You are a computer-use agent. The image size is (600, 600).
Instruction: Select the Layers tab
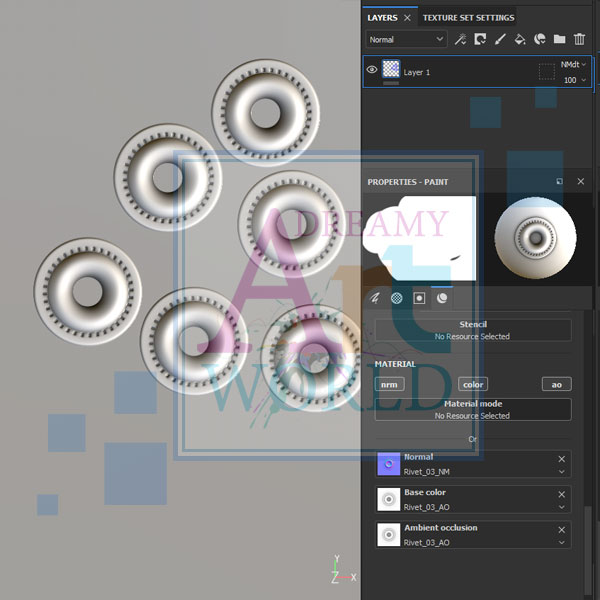pos(382,17)
